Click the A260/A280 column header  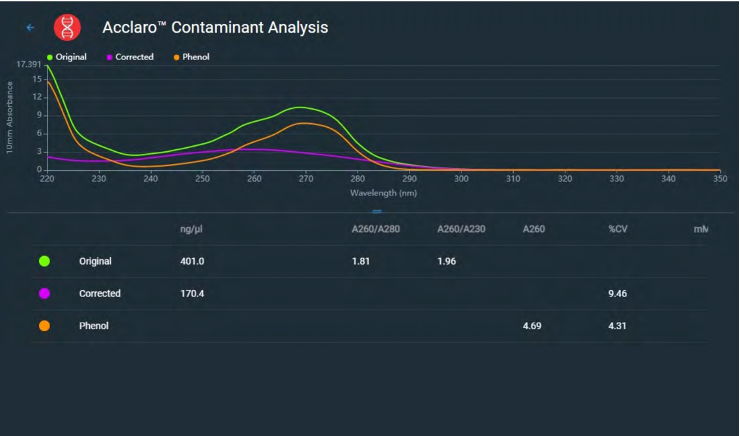pos(374,230)
